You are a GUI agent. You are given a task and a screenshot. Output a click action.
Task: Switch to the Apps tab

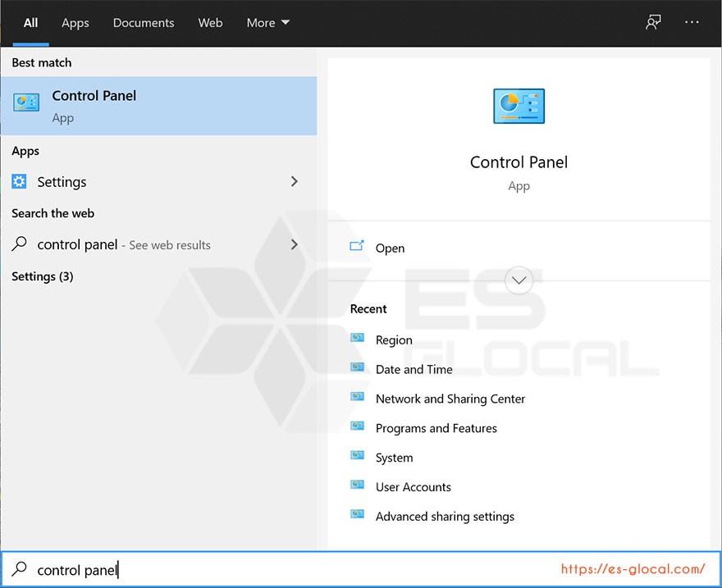75,23
